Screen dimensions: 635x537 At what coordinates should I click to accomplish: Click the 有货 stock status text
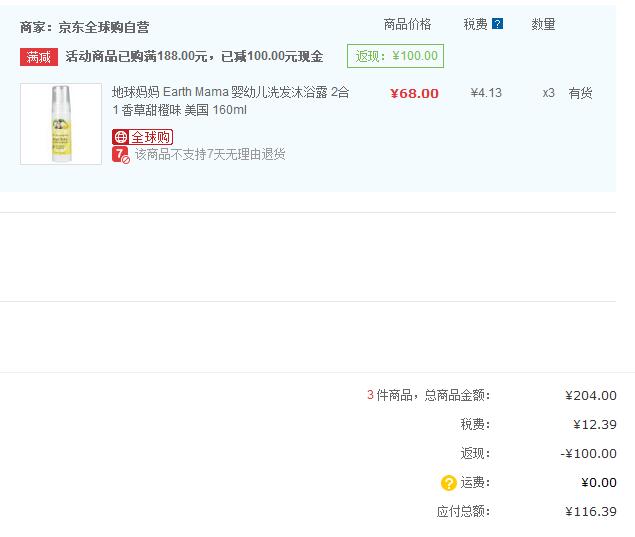[x=580, y=93]
